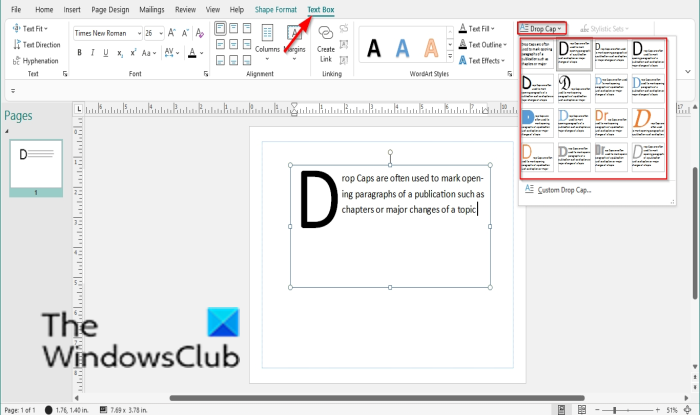The image size is (700, 415).
Task: Toggle Bold formatting
Action: (x=79, y=53)
